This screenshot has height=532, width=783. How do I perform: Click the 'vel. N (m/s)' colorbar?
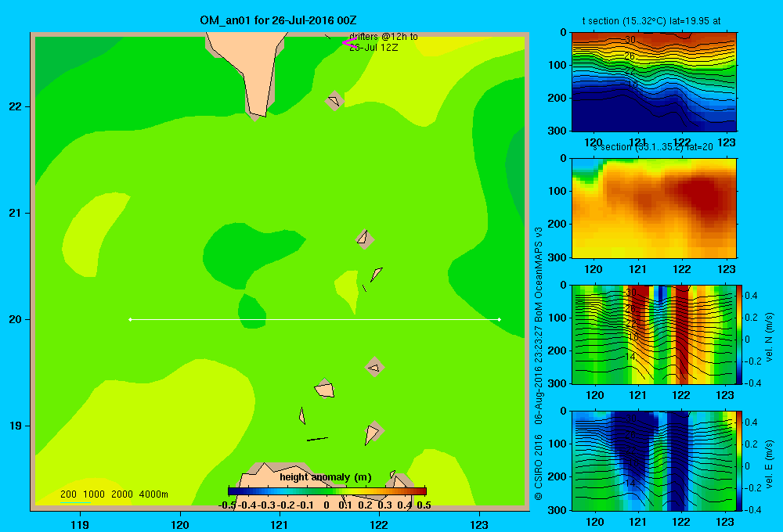pyautogui.click(x=739, y=334)
